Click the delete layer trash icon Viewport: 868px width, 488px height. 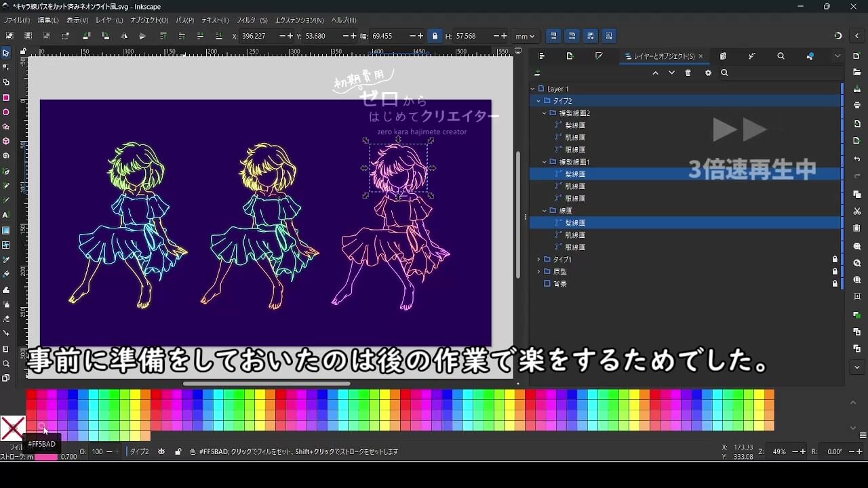(x=688, y=73)
